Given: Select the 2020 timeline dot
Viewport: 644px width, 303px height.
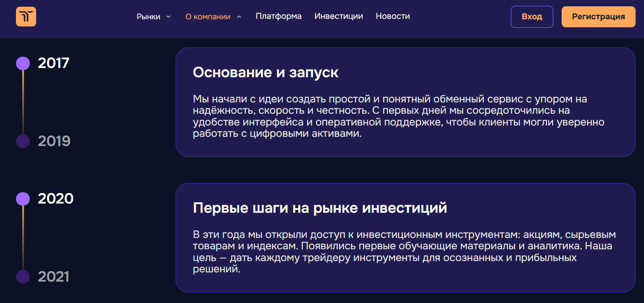Looking at the screenshot, I should [23, 199].
